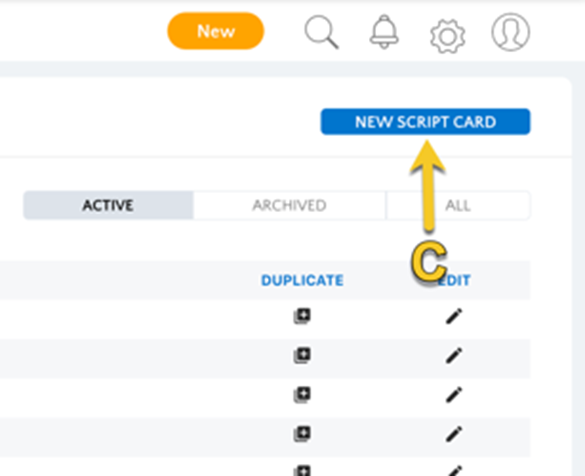Click the DUPLICATE column header
The height and width of the screenshot is (476, 585).
[x=302, y=280]
